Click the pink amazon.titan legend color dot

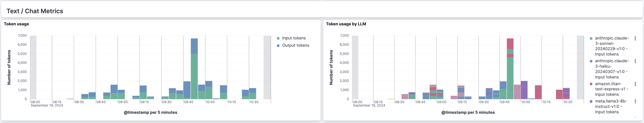[591, 84]
